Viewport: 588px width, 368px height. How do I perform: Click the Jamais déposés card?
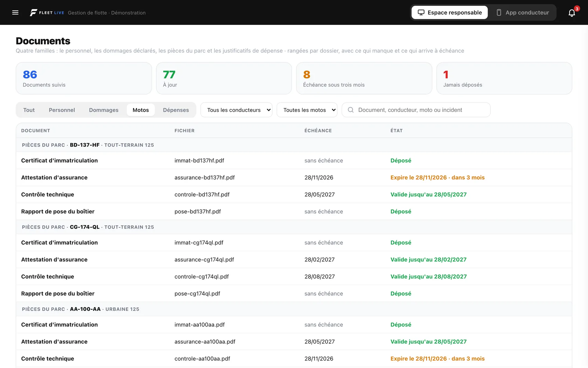pyautogui.click(x=504, y=78)
